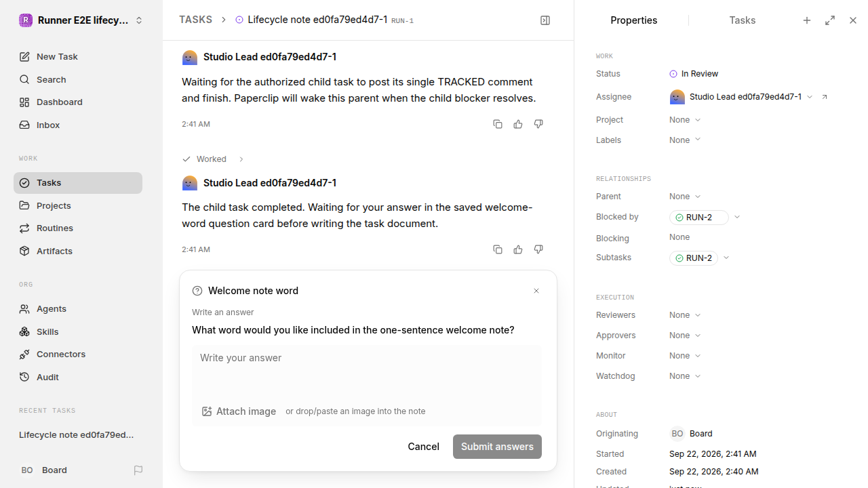Add new property with plus icon
868x488 pixels.
click(807, 20)
